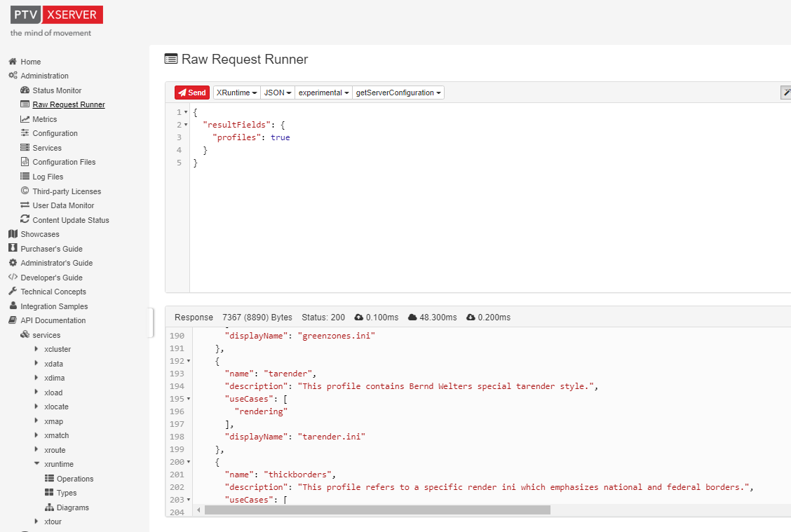The image size is (791, 532).
Task: Expand the xroute tree node
Action: [36, 450]
